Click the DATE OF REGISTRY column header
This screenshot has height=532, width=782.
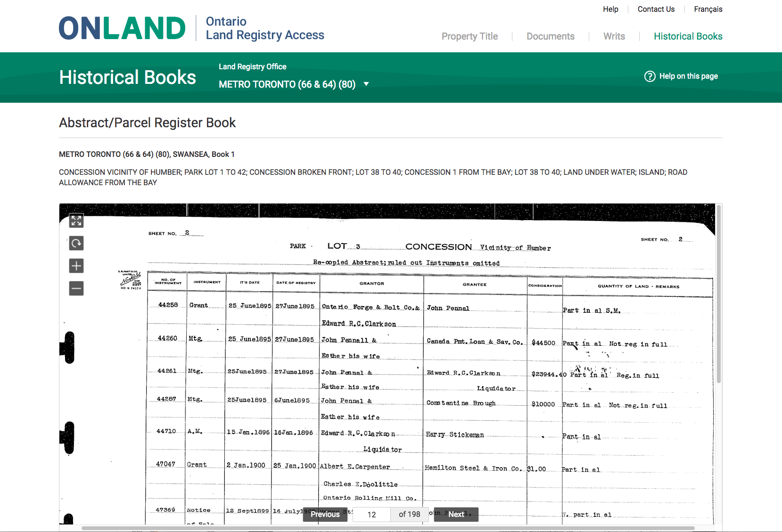tap(296, 283)
